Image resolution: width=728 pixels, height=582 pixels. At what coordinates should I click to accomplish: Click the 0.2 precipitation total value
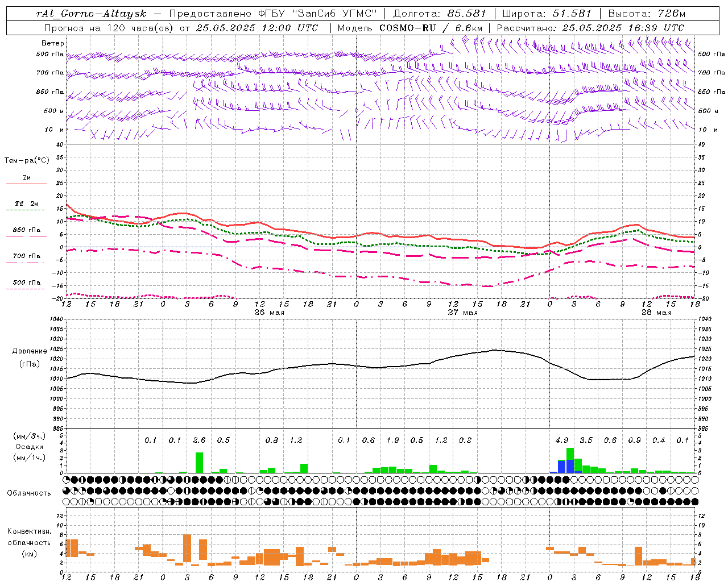point(465,440)
